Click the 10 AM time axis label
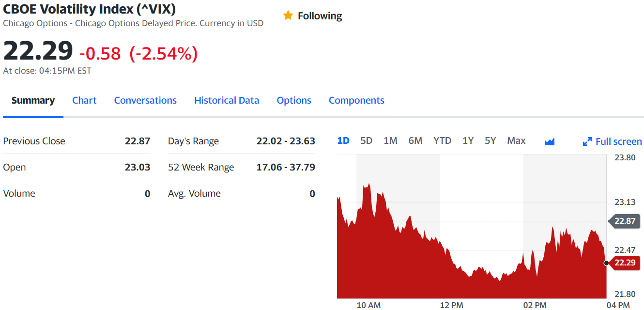The height and width of the screenshot is (310, 644). [x=368, y=305]
